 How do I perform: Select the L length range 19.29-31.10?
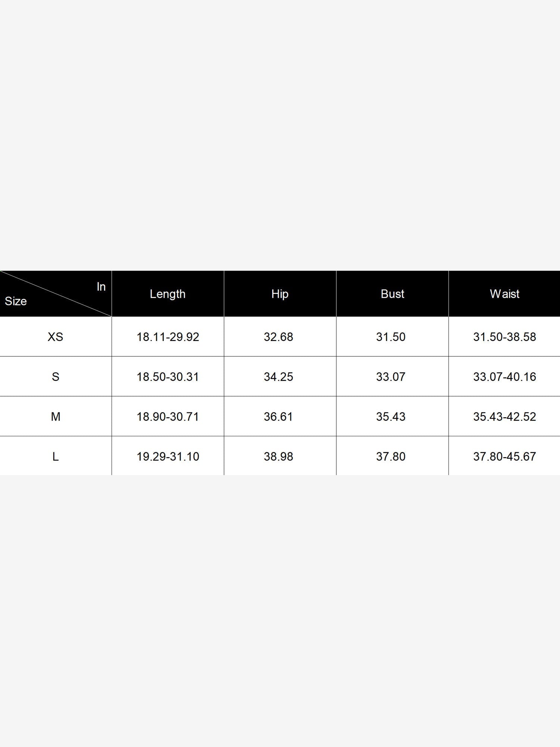168,456
